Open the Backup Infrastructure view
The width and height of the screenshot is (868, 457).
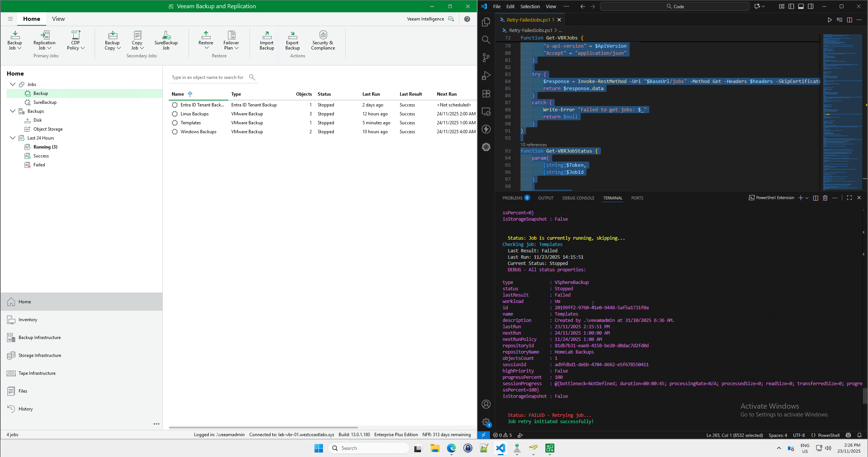pyautogui.click(x=39, y=338)
